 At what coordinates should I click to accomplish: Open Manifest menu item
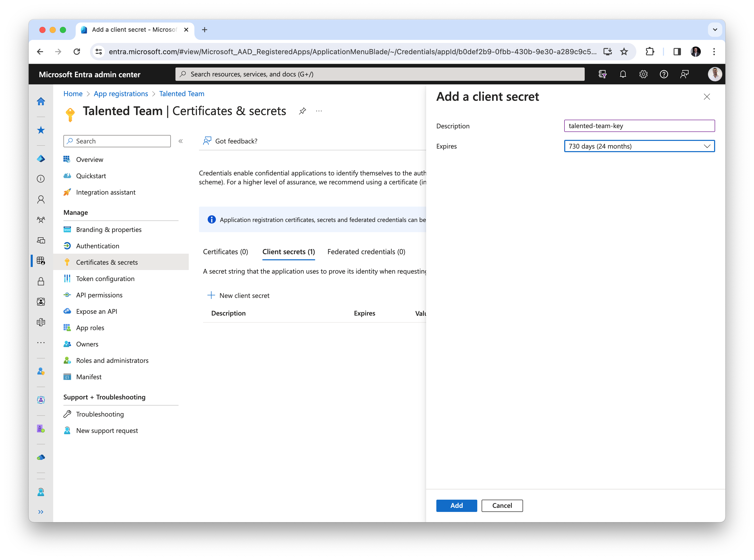click(88, 377)
